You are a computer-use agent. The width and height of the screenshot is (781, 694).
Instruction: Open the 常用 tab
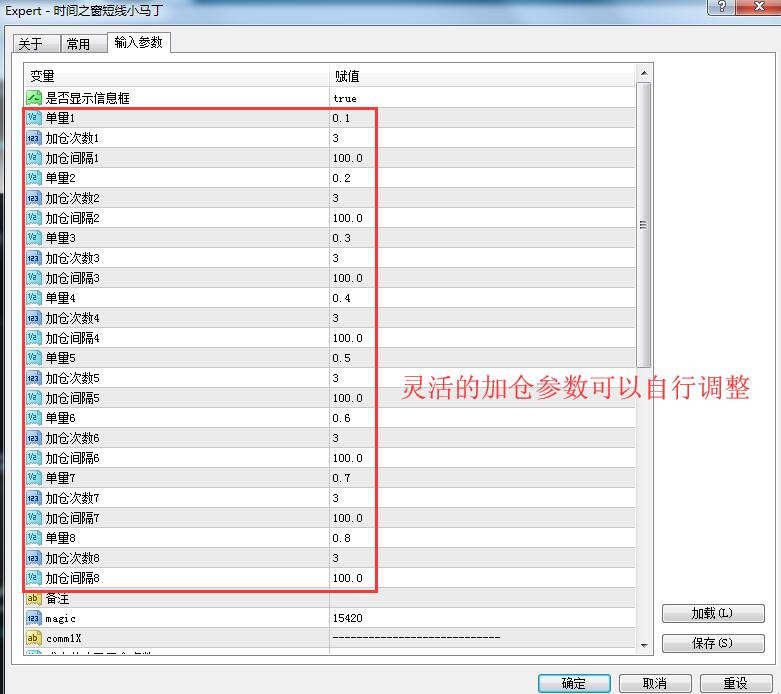click(x=78, y=44)
